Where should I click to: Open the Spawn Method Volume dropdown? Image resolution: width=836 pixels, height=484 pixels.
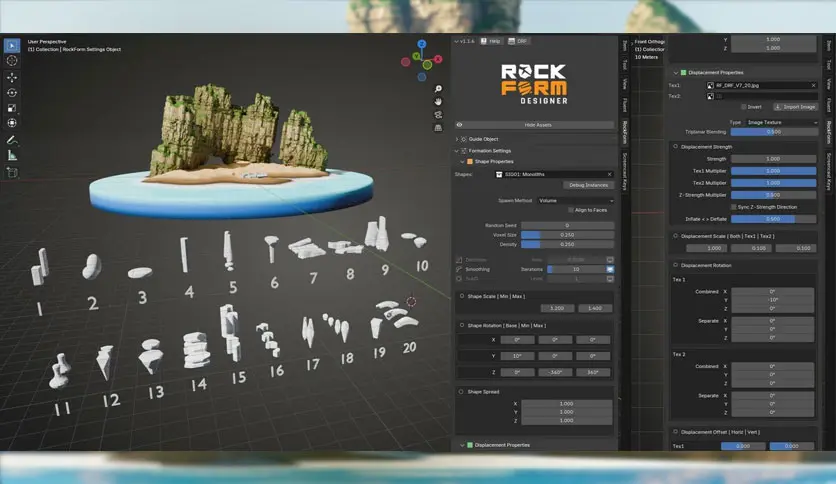(576, 200)
